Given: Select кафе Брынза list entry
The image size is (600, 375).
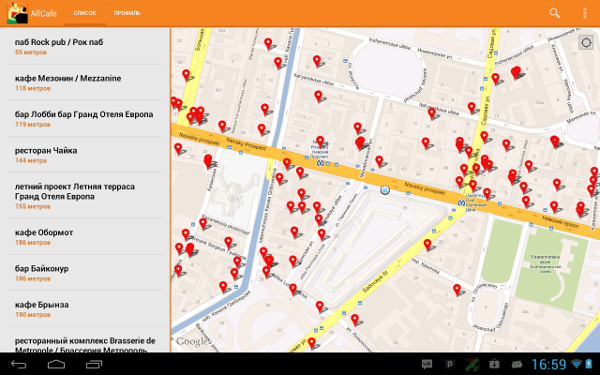Looking at the screenshot, I should [86, 309].
